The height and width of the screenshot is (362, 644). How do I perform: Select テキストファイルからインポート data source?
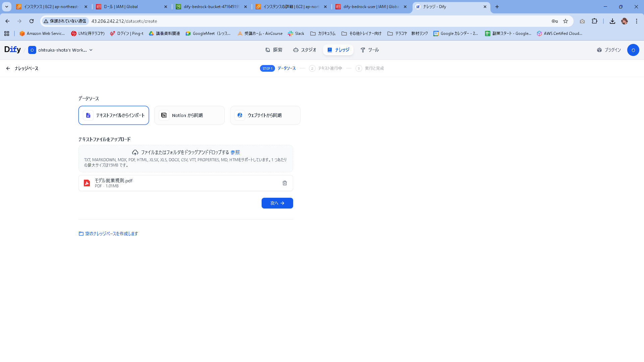coord(113,115)
